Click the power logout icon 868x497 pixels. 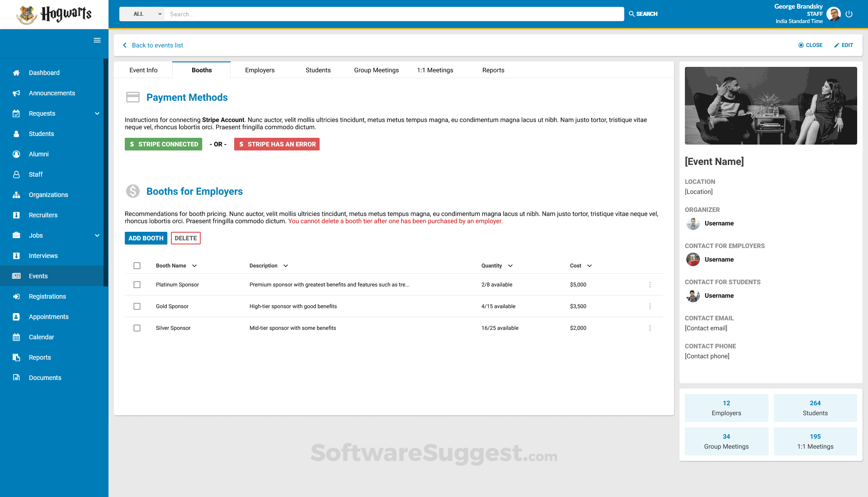coord(849,14)
